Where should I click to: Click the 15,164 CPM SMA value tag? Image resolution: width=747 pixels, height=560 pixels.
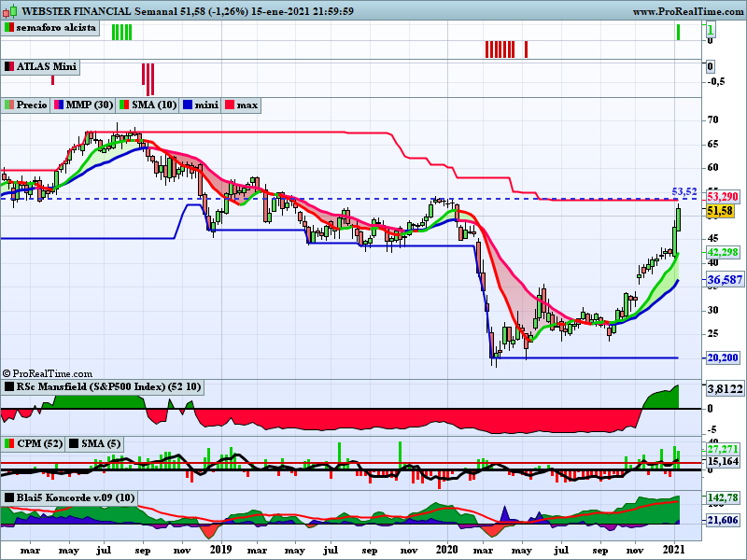point(722,461)
